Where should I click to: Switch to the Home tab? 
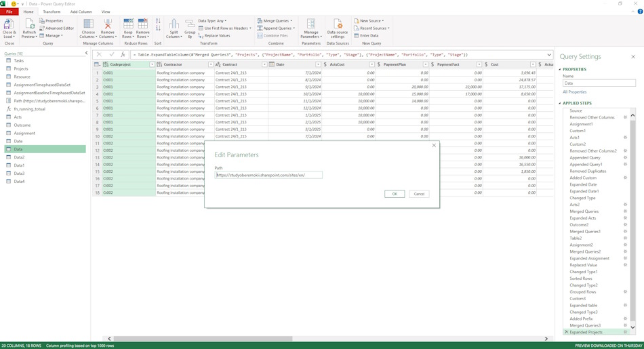28,12
